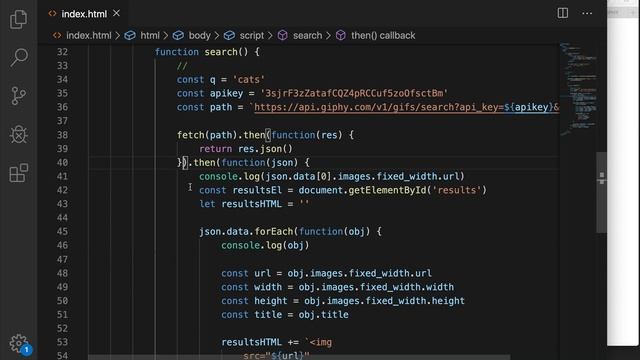The height and width of the screenshot is (360, 640).
Task: Click 'function search()' on line 32
Action: [202, 52]
